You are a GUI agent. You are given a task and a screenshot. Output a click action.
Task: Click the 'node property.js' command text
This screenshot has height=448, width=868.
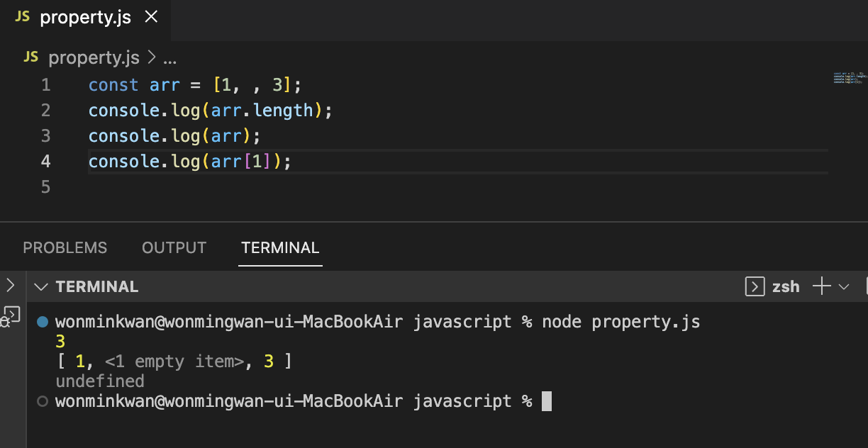[621, 322]
